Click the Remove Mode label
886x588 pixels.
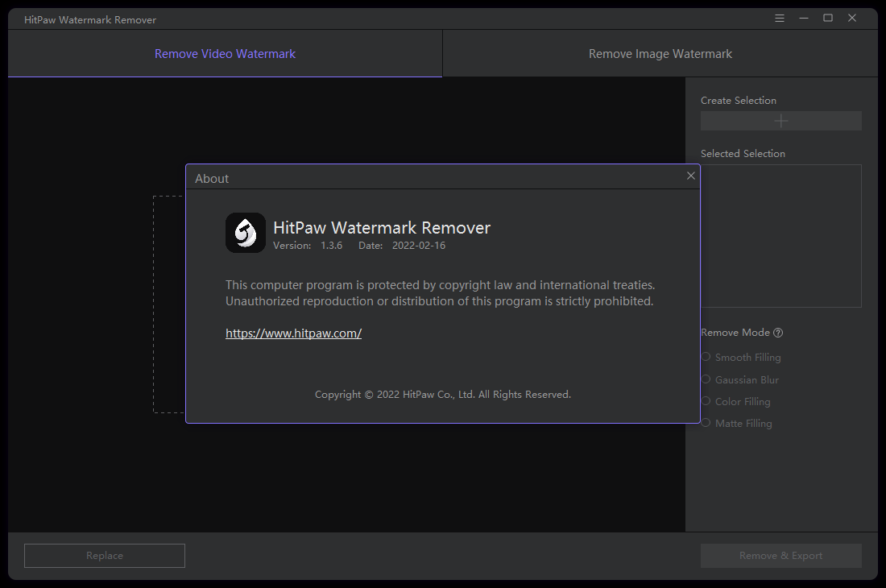(x=735, y=333)
